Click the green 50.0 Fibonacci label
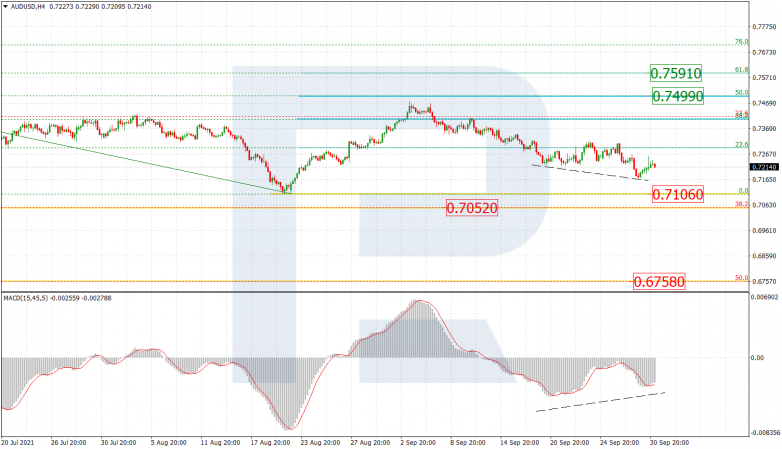782x449 pixels. pyautogui.click(x=741, y=93)
